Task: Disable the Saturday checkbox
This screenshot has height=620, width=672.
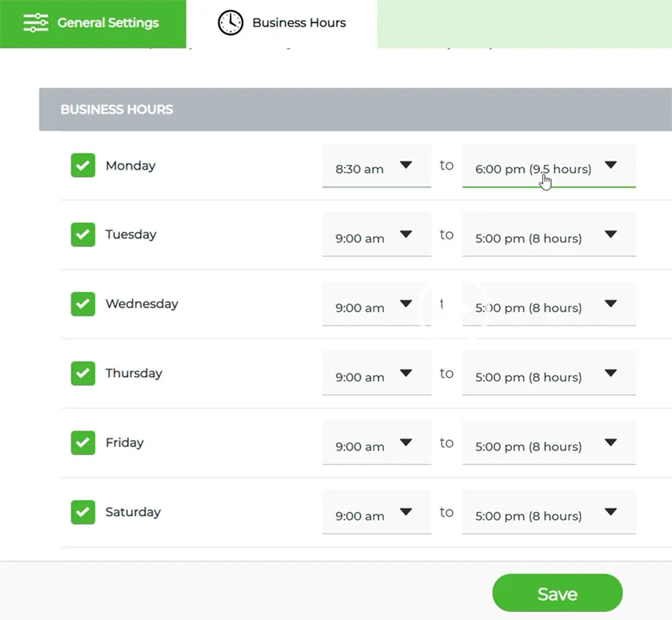Action: (x=83, y=512)
